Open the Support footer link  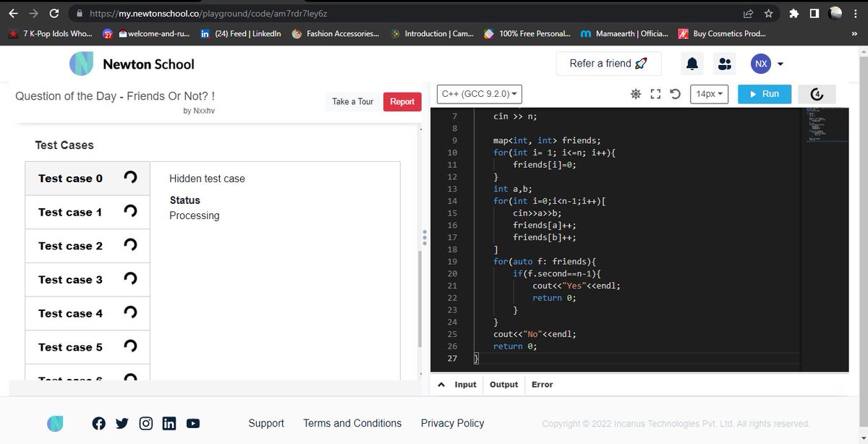(266, 423)
